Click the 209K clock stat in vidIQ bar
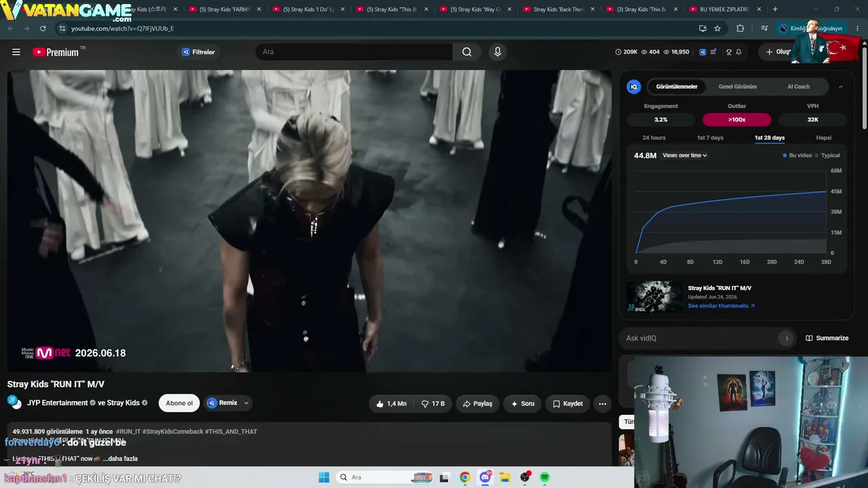This screenshot has width=868, height=488. coord(626,52)
